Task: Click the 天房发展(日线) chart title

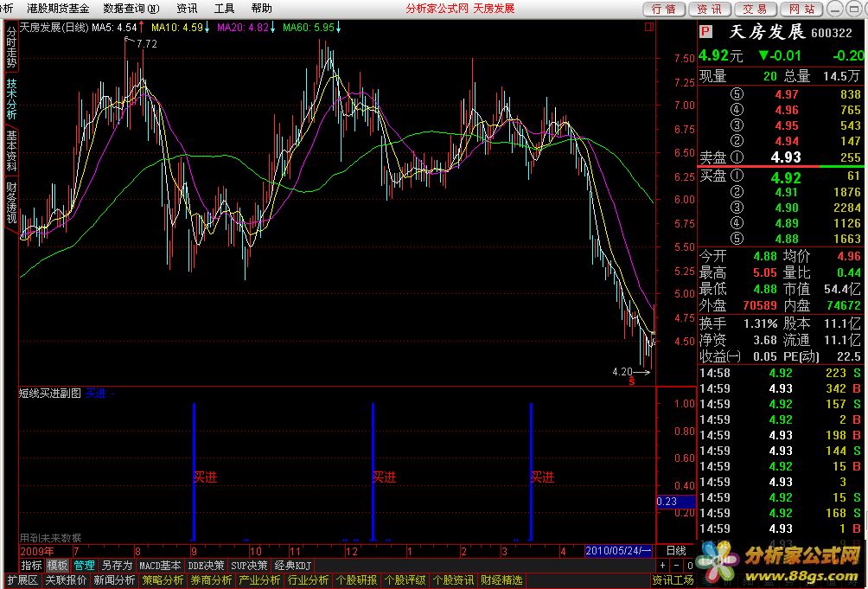Action: pyautogui.click(x=54, y=27)
